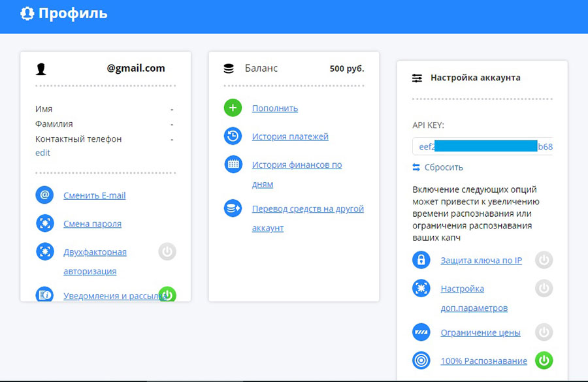Click the API KEY input field
The image size is (588, 382).
483,146
